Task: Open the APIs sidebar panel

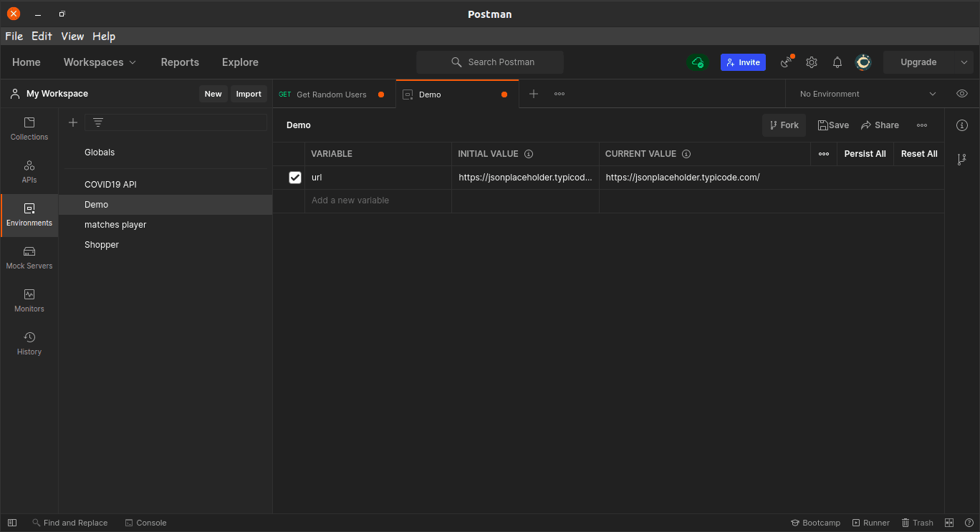Action: [29, 172]
